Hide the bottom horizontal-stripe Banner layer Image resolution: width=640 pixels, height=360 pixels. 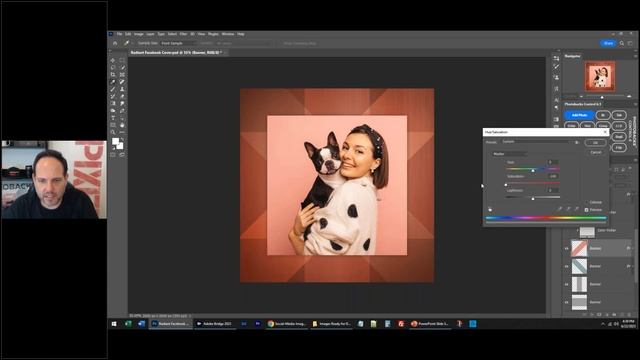tap(567, 302)
